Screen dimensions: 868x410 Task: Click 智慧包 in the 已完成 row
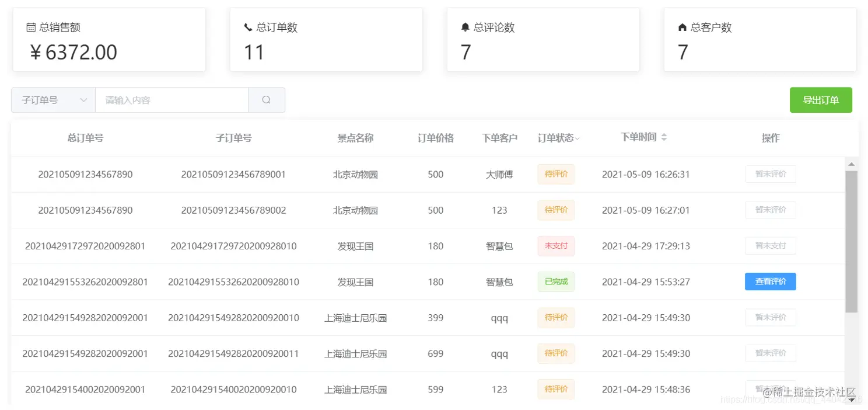499,282
